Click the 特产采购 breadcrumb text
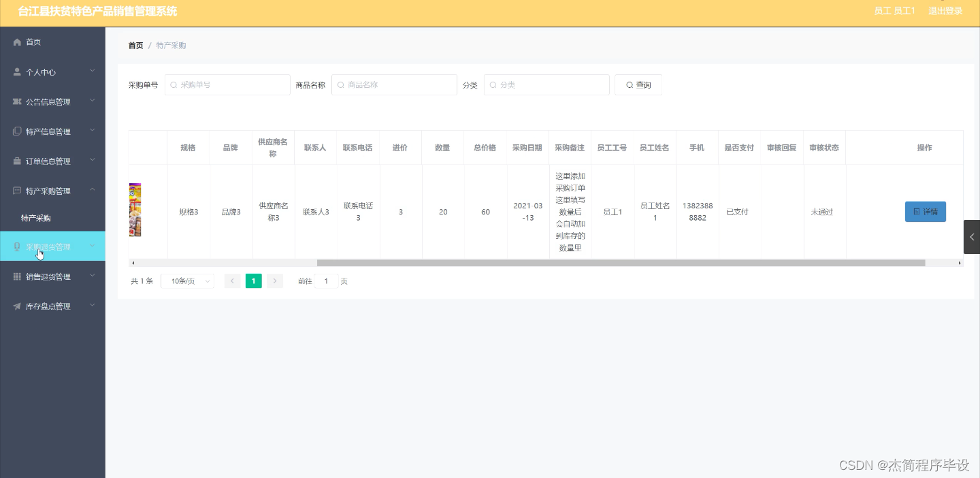 click(x=171, y=46)
